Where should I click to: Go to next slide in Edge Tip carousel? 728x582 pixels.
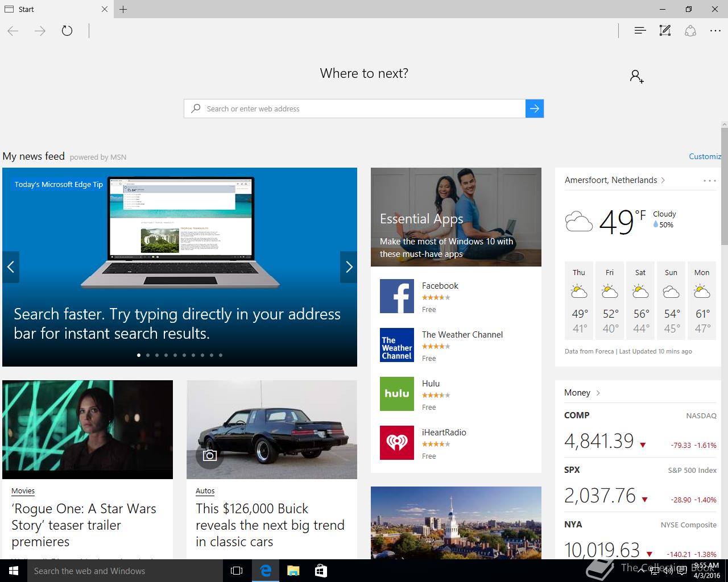[x=349, y=267]
